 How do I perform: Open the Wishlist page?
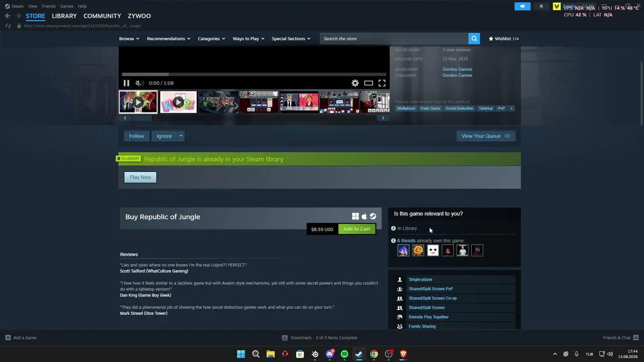503,39
